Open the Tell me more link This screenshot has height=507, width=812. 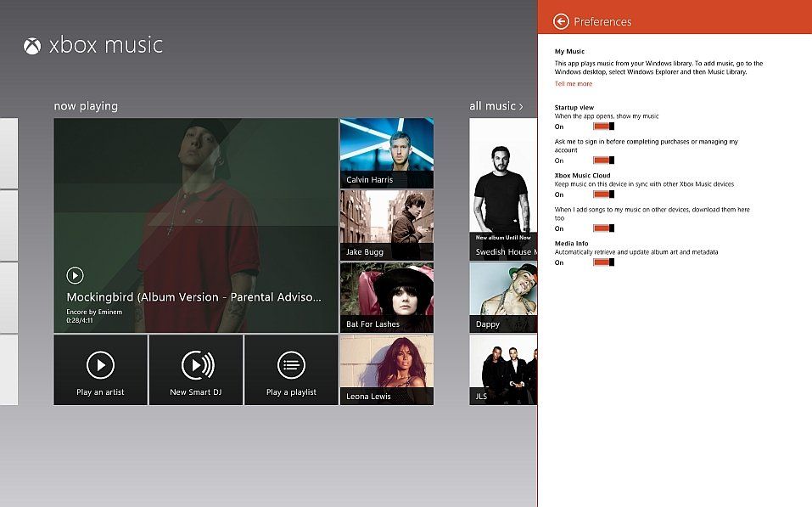tap(573, 83)
